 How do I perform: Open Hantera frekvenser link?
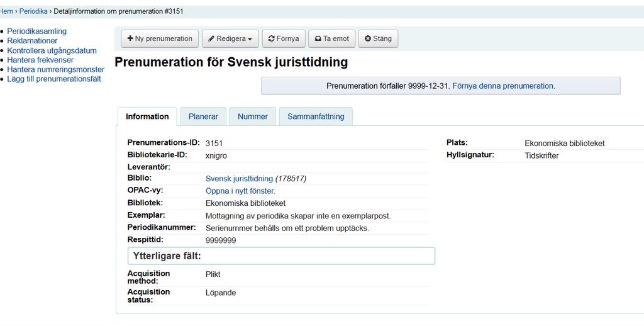click(40, 60)
